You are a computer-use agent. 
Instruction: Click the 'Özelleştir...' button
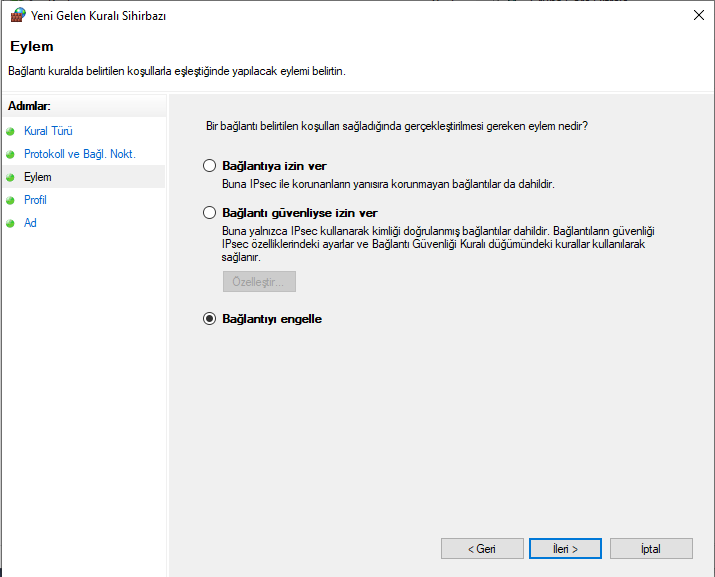tap(259, 281)
